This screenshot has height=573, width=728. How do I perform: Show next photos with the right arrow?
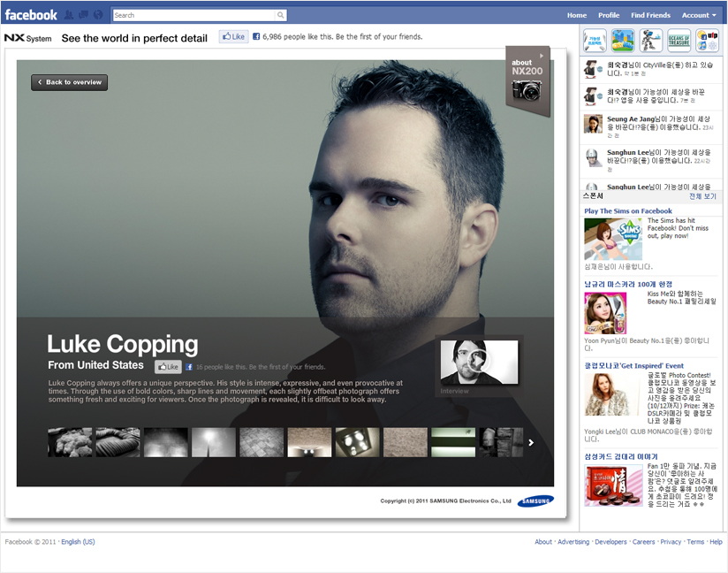tap(531, 442)
